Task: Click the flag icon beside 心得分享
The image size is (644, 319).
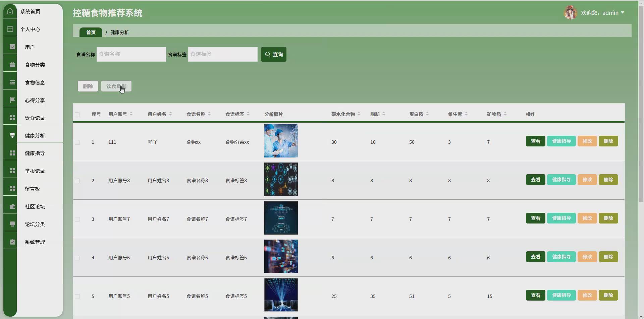Action: (x=12, y=100)
